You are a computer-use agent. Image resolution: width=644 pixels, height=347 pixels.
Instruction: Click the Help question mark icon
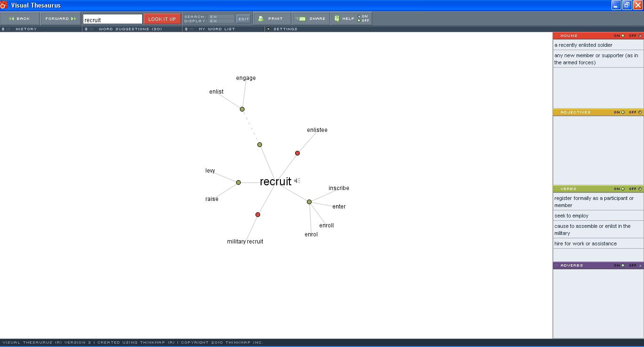[336, 18]
